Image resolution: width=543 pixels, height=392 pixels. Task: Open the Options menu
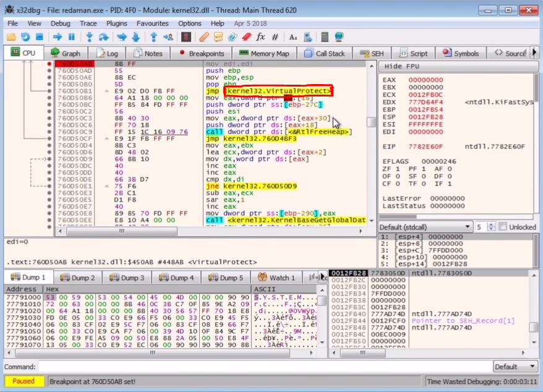[189, 23]
